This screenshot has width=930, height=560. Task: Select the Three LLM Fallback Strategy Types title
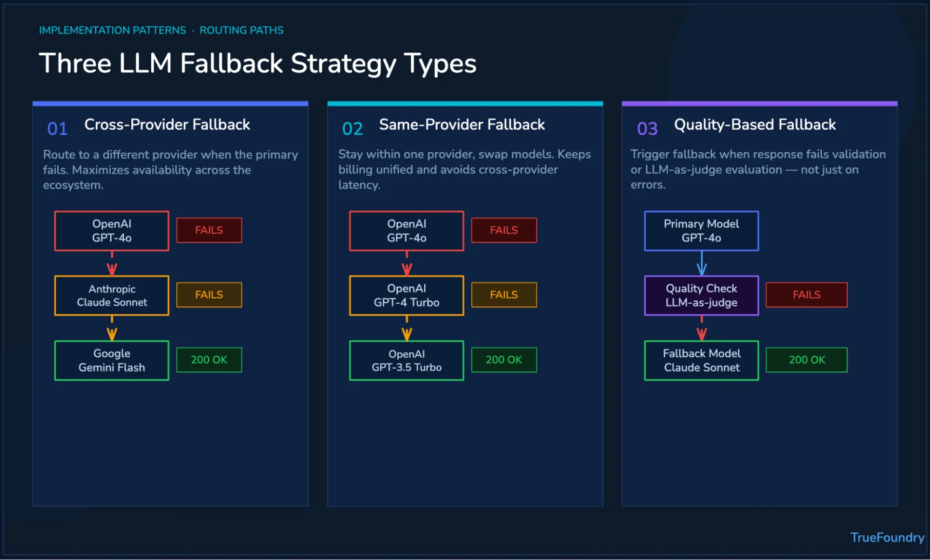[x=258, y=63]
